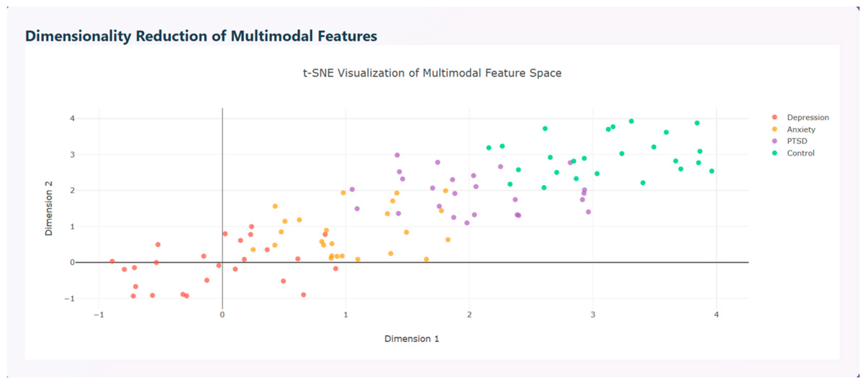
Task: Click the red Depression legend marker
Action: [x=774, y=117]
